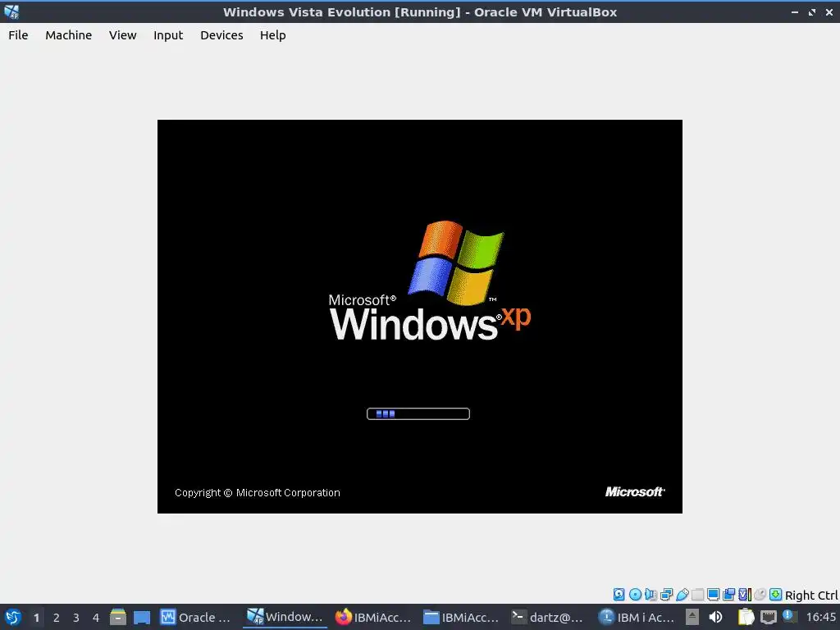Switch to dartz@ terminal taskbar entry

click(x=547, y=617)
